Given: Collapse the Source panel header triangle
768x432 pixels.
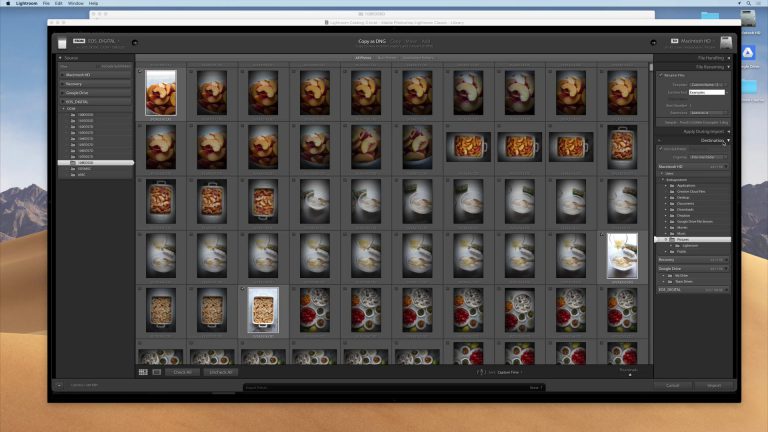Looking at the screenshot, I should (60, 58).
